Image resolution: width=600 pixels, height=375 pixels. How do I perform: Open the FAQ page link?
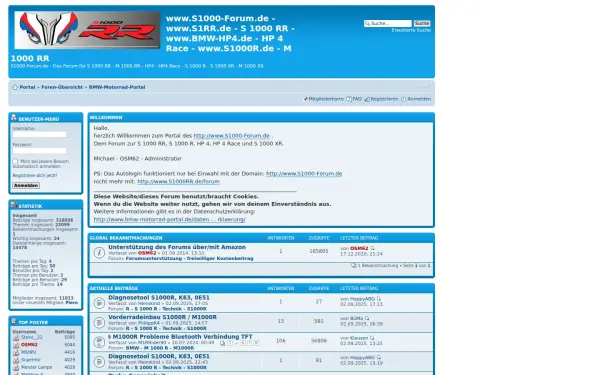pos(357,99)
